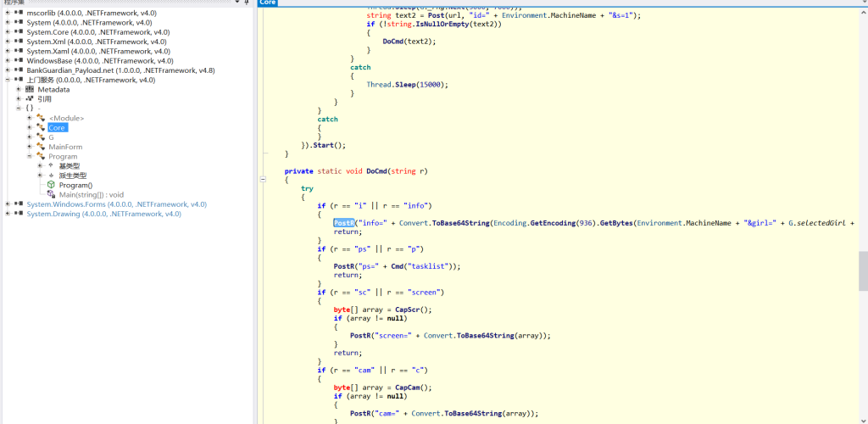
Task: Click the mscorlib assembly icon
Action: (x=19, y=13)
